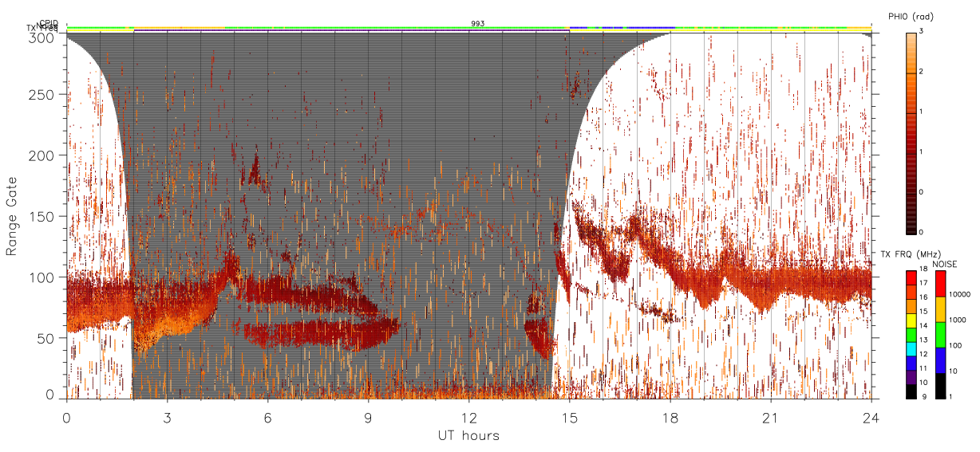Click the yellow NOISE swatch between 1000 and 10000
The height and width of the screenshot is (452, 980).
pos(940,309)
